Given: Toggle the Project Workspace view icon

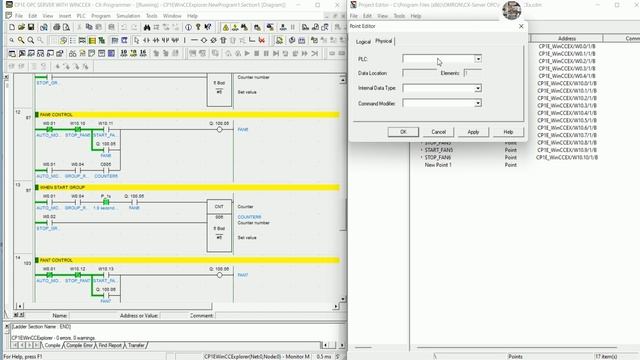Looking at the screenshot, I should (12, 53).
